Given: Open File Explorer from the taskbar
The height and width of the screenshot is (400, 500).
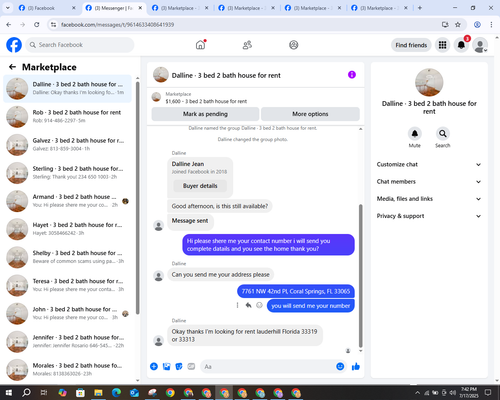Looking at the screenshot, I should (98, 393).
